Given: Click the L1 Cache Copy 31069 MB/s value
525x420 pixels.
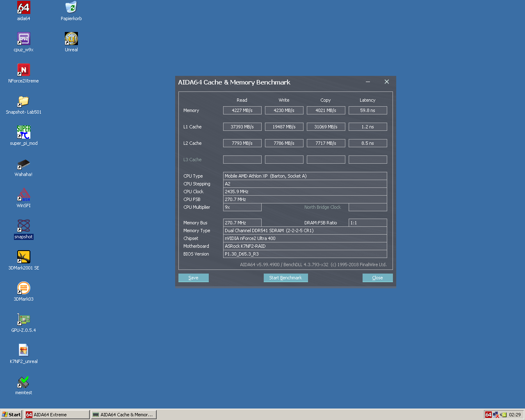Looking at the screenshot, I should click(x=326, y=127).
